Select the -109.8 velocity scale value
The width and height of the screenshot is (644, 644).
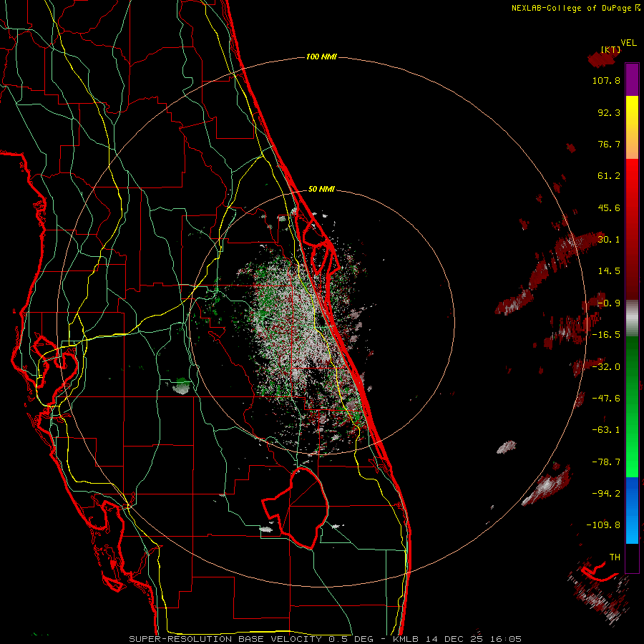[603, 525]
